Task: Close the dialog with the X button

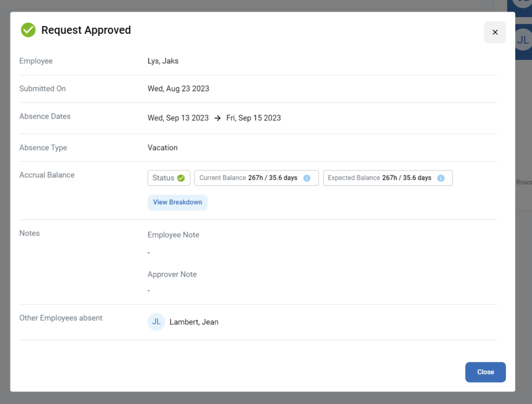Action: tap(495, 32)
